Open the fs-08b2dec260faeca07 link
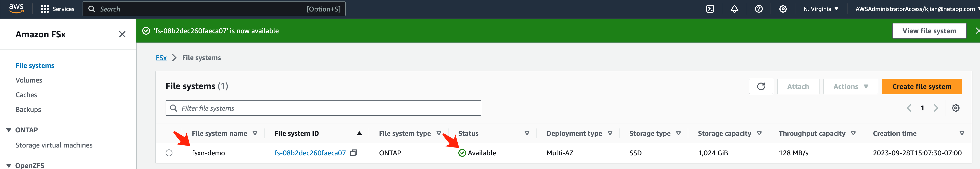This screenshot has width=980, height=169. (x=310, y=153)
